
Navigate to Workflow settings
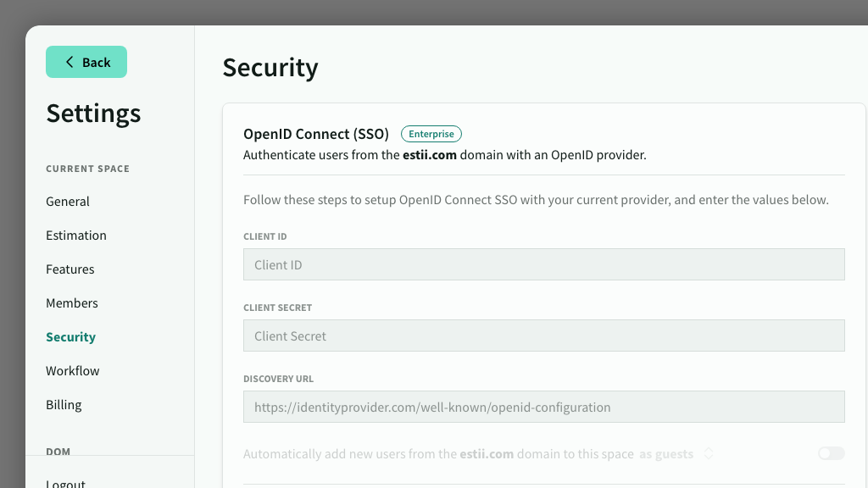click(x=73, y=371)
